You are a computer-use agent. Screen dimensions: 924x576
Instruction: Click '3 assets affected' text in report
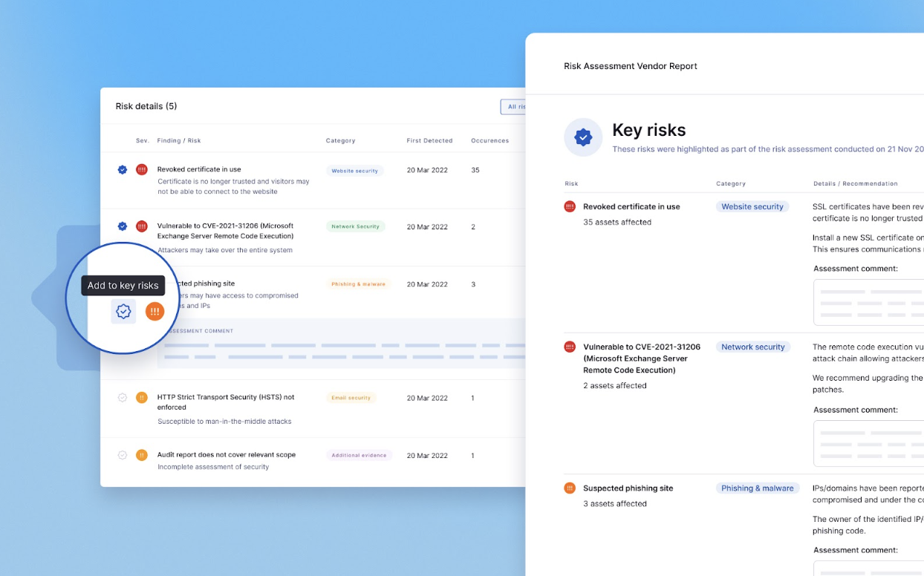(x=615, y=503)
